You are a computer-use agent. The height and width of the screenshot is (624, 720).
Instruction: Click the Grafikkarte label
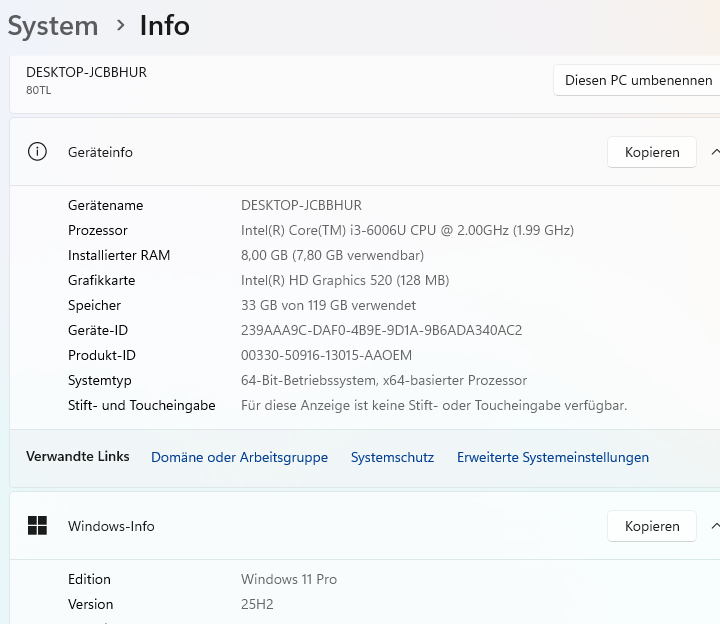click(x=101, y=280)
